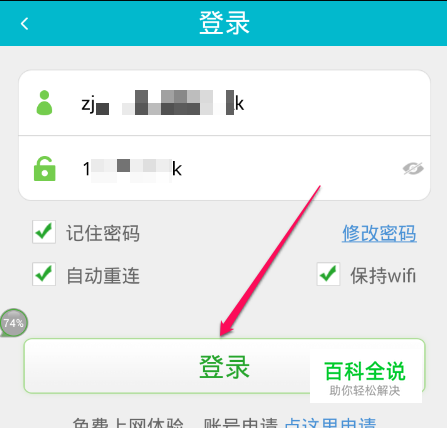Image resolution: width=447 pixels, height=428 pixels.
Task: Uncheck the 记住密码 checkbox
Action: click(x=44, y=232)
